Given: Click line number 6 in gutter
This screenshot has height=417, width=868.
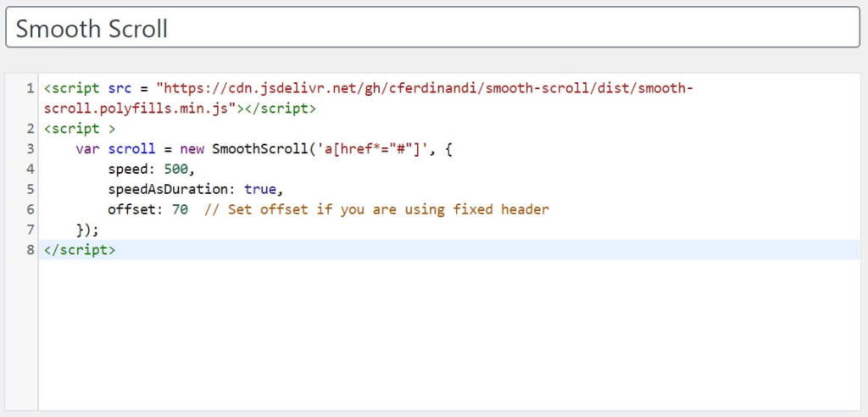Looking at the screenshot, I should [30, 209].
